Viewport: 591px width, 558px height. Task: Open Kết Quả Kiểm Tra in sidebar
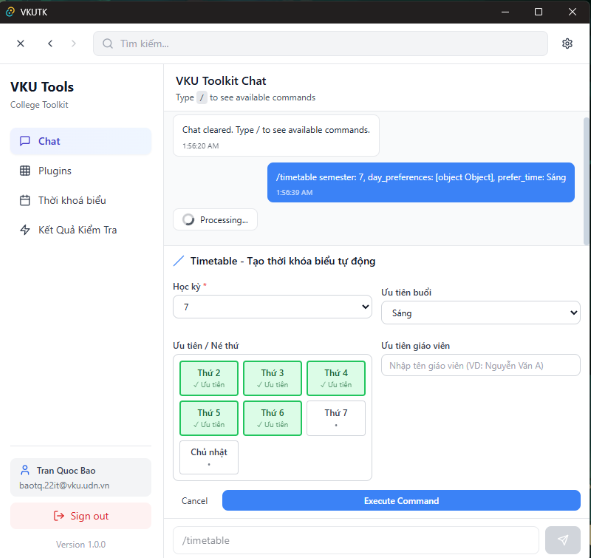point(81,230)
